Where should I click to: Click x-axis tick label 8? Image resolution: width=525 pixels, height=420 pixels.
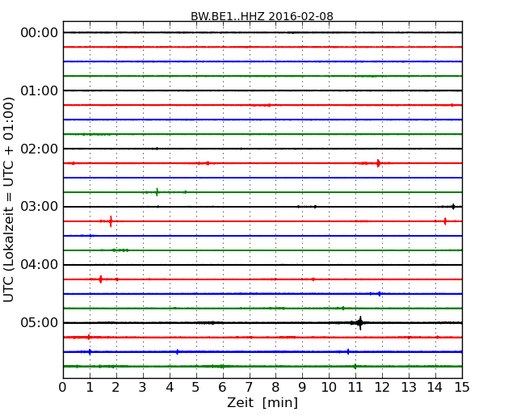coord(275,387)
